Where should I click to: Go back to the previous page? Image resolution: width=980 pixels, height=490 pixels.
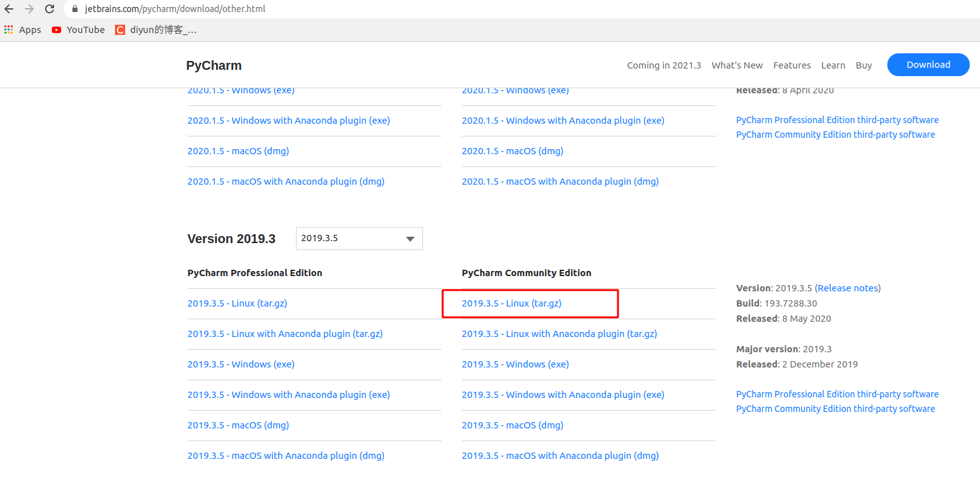[9, 9]
